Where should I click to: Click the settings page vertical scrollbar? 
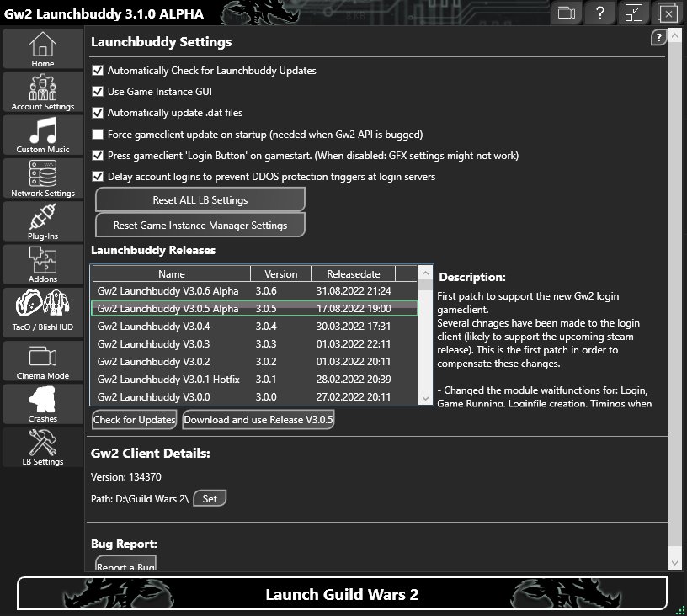pos(675,295)
